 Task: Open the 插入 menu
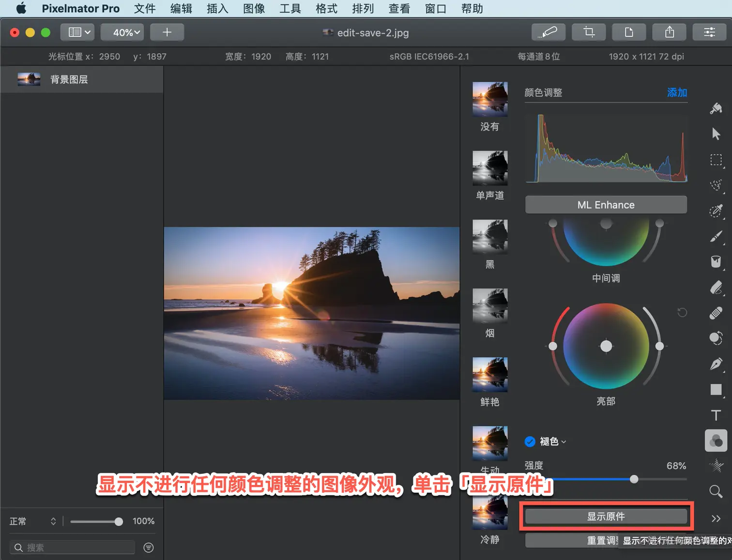click(217, 8)
